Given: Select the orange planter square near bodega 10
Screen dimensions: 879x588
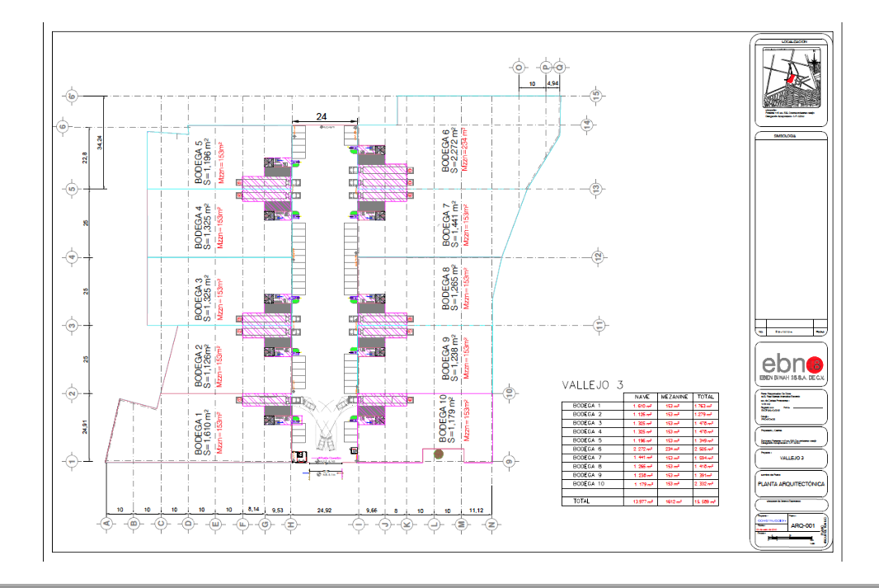Looking at the screenshot, I should [438, 454].
